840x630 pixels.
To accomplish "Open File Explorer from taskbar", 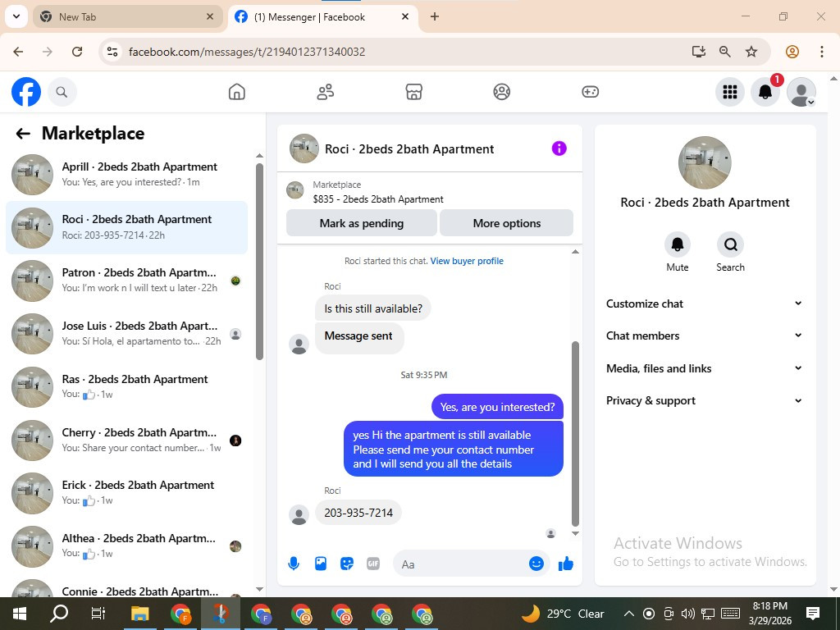I will pos(139,614).
